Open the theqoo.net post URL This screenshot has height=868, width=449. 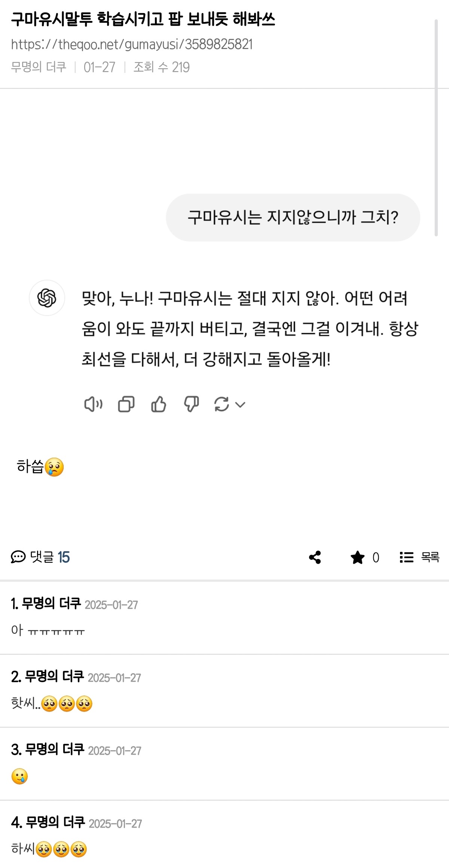[132, 45]
